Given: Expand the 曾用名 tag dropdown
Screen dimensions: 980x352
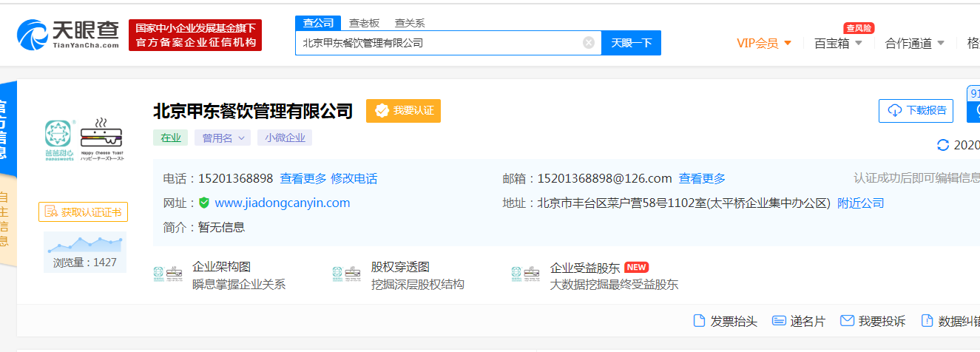Looking at the screenshot, I should (223, 138).
